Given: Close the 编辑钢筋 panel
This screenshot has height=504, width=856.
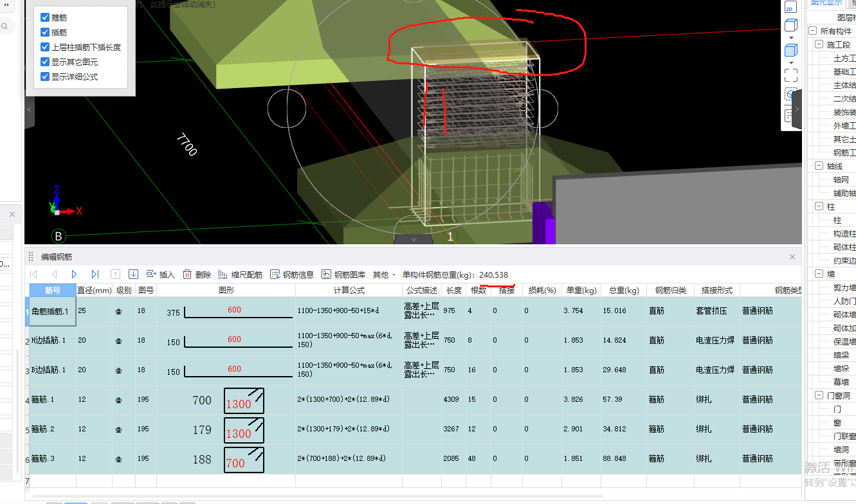Looking at the screenshot, I should click(792, 256).
